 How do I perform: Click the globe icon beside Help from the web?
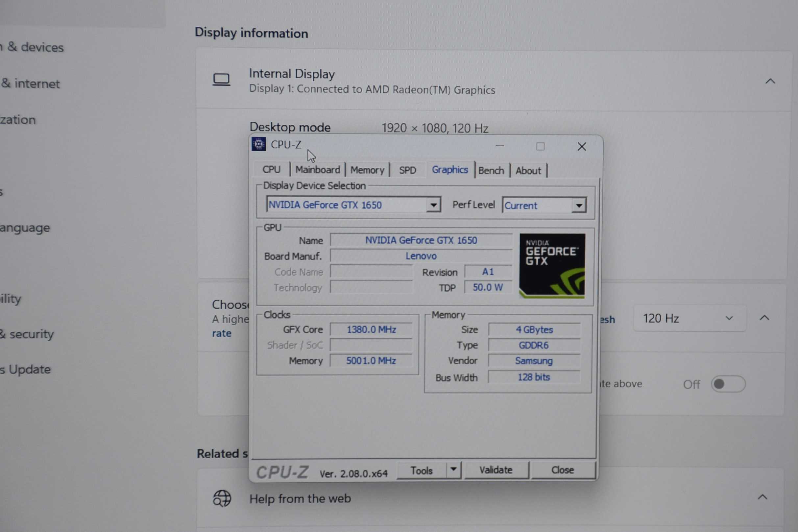(222, 498)
